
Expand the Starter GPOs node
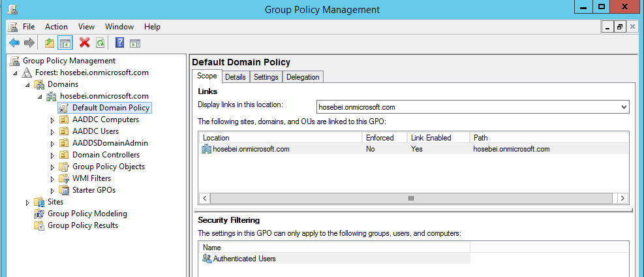[52, 191]
